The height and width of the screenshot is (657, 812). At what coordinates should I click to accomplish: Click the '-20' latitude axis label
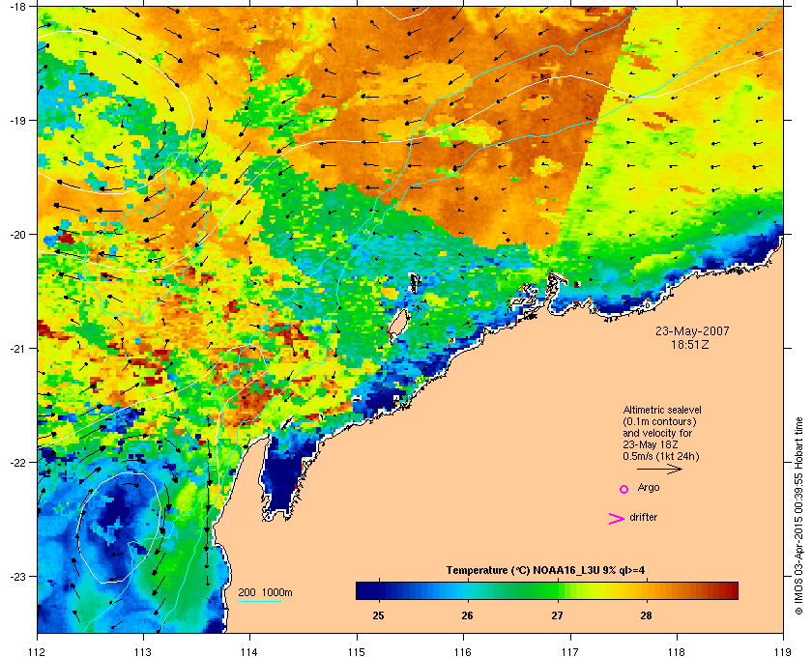[x=17, y=235]
